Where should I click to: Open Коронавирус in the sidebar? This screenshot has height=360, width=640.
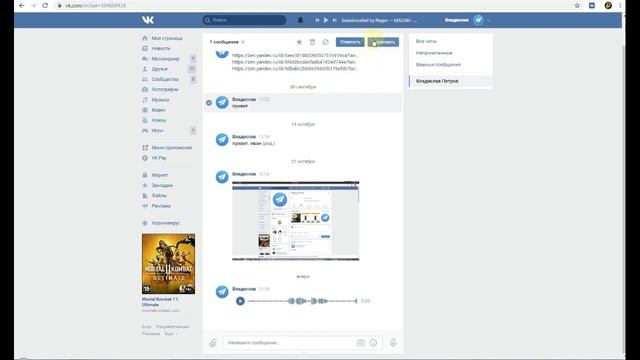[166, 223]
